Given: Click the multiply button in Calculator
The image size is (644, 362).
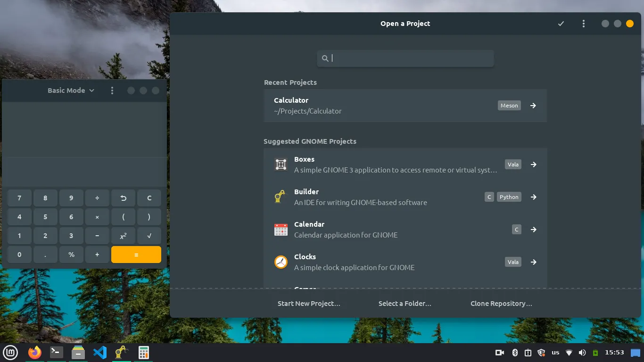Looking at the screenshot, I should point(98,217).
